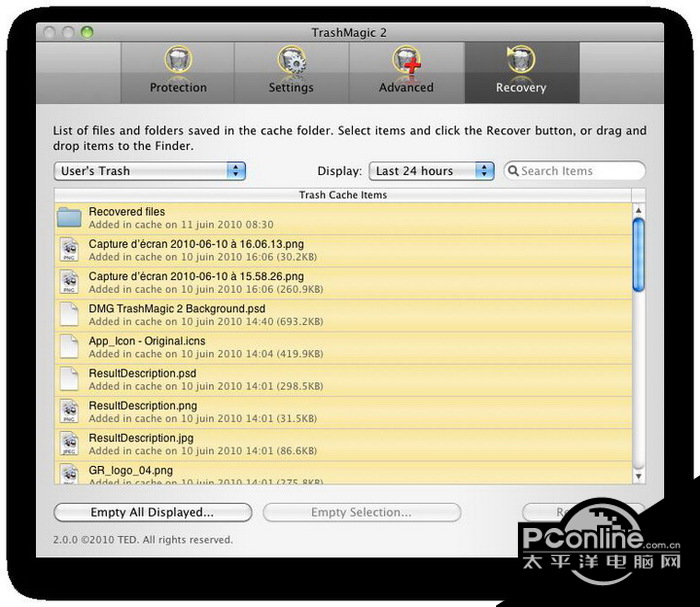Click 'Added in cache on 10 juin 2010 14:40 (693.2KB)'
Viewport: 700px width, 607px height.
[206, 321]
